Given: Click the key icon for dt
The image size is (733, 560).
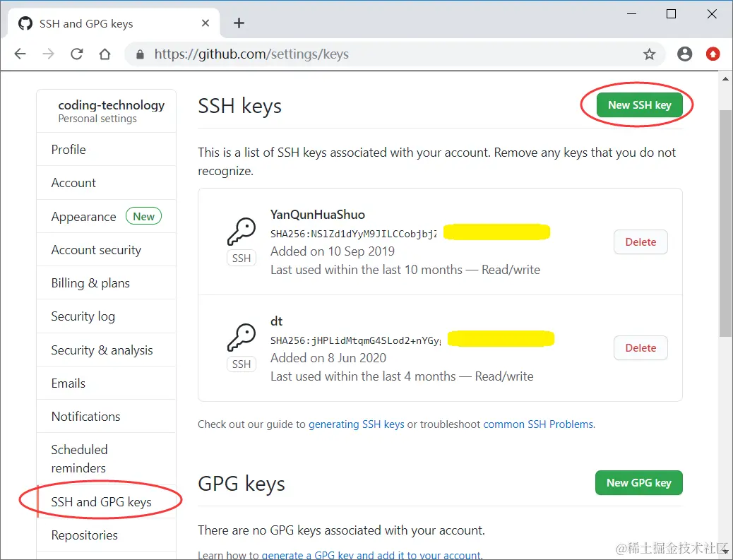Looking at the screenshot, I should [242, 338].
